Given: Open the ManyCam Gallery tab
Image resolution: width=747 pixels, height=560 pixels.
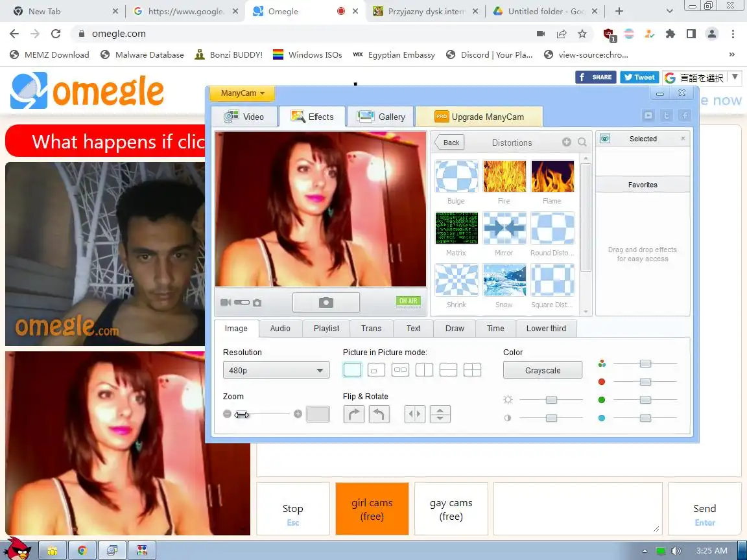Looking at the screenshot, I should [x=381, y=117].
